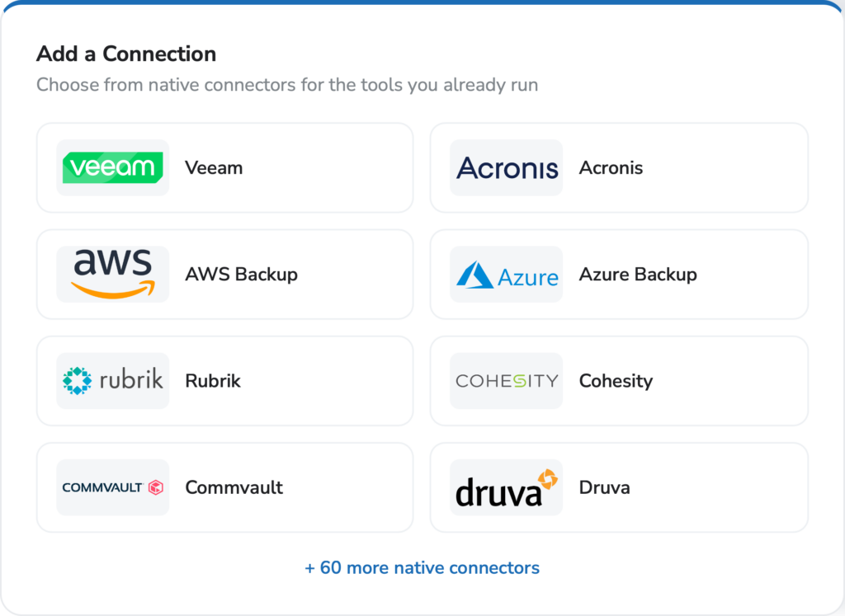Pick the Cohesity connector label
Image resolution: width=845 pixels, height=616 pixels.
click(x=616, y=381)
